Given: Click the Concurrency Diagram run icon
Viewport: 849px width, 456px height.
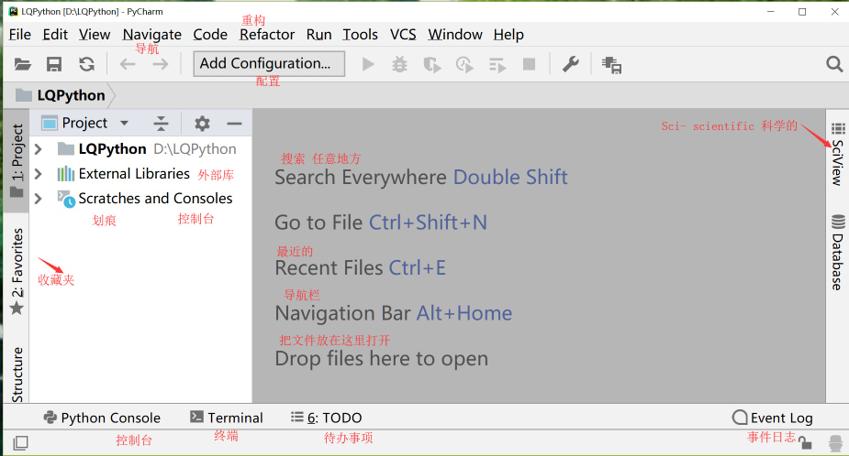Looking at the screenshot, I should pyautogui.click(x=497, y=66).
